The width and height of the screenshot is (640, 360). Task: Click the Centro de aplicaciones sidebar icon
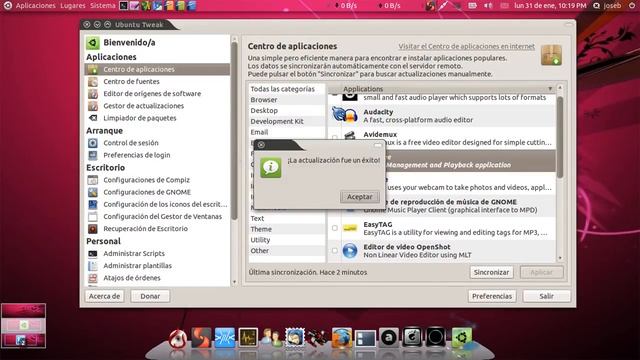pyautogui.click(x=93, y=69)
